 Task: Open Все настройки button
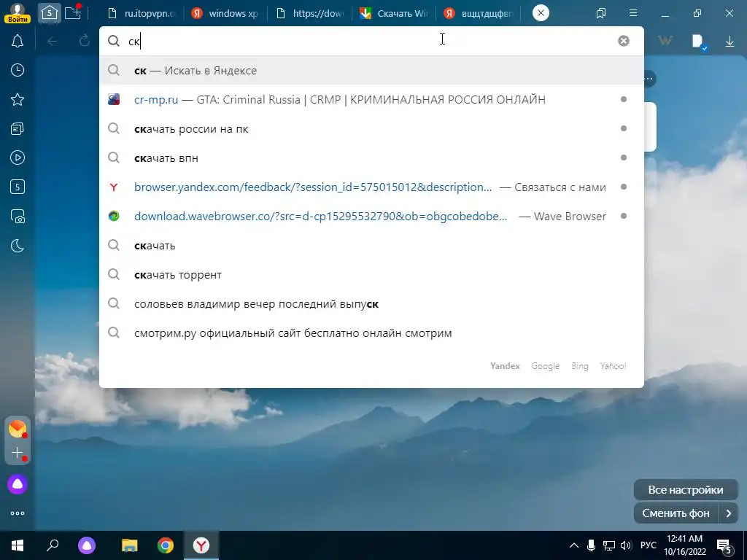coord(686,489)
